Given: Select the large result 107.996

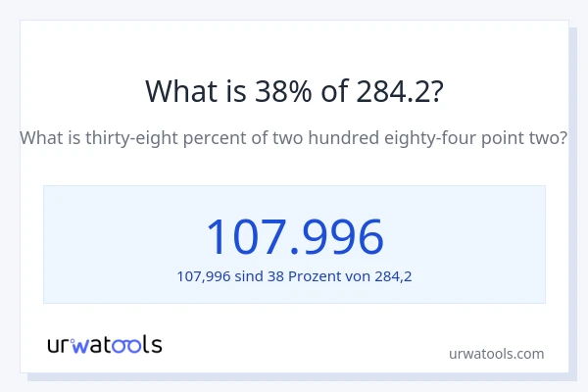Looking at the screenshot, I should click(294, 236).
